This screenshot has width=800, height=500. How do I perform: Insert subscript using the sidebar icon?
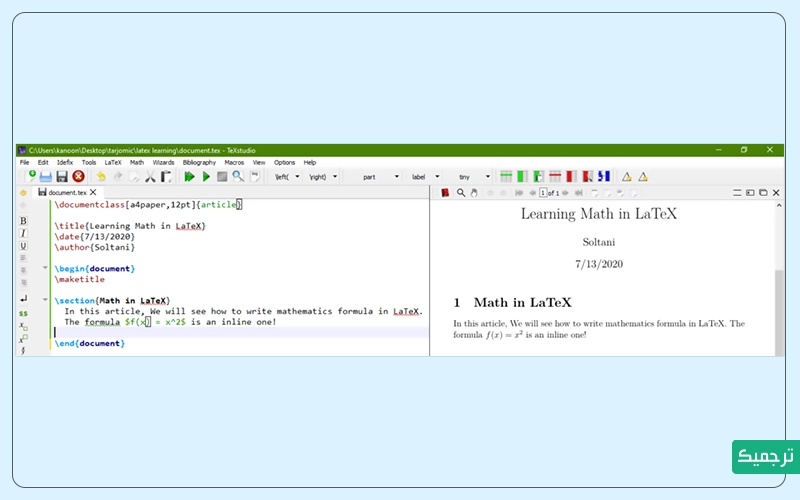[23, 326]
